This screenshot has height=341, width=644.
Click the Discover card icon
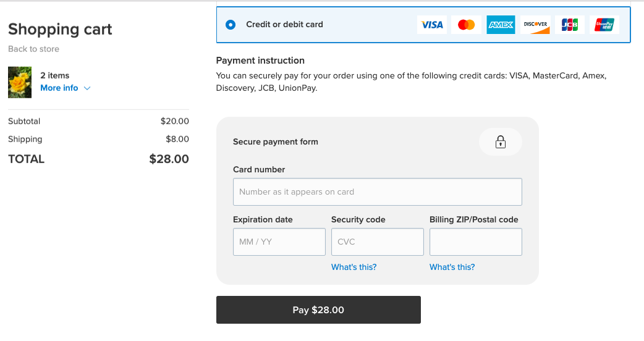[535, 25]
